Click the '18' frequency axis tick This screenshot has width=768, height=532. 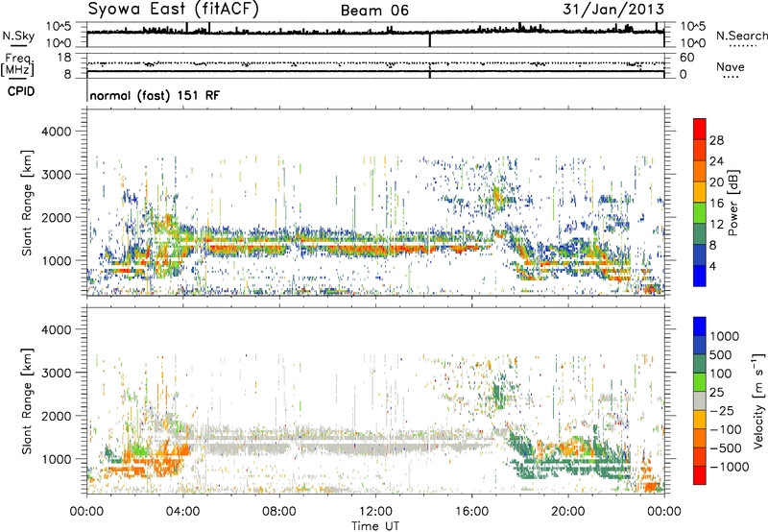tap(63, 58)
